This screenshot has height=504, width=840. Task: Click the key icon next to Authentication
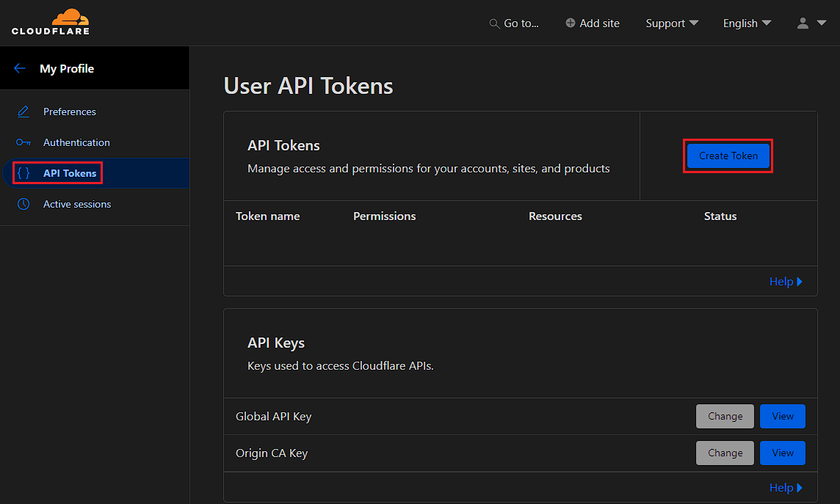click(23, 142)
